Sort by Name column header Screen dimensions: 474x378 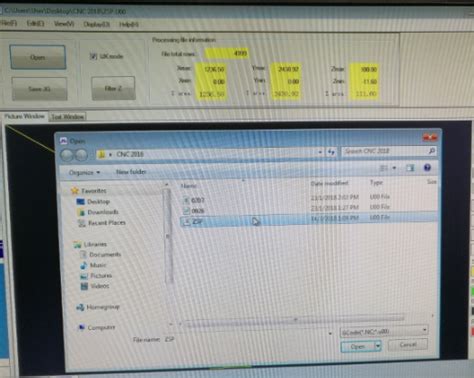[189, 186]
